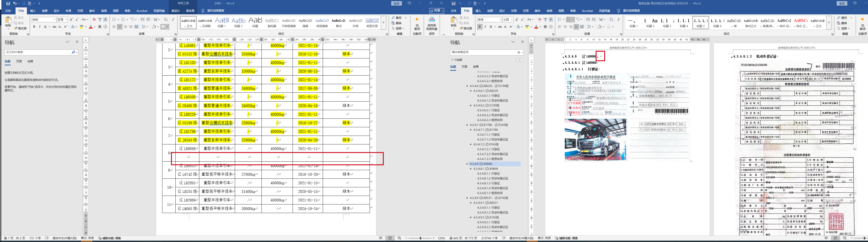
Task: Increase indent in the left Word window
Action: pyautogui.click(x=148, y=19)
